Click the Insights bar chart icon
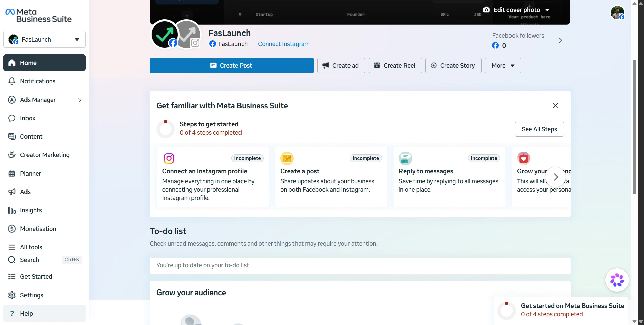644x325 pixels. 12,210
